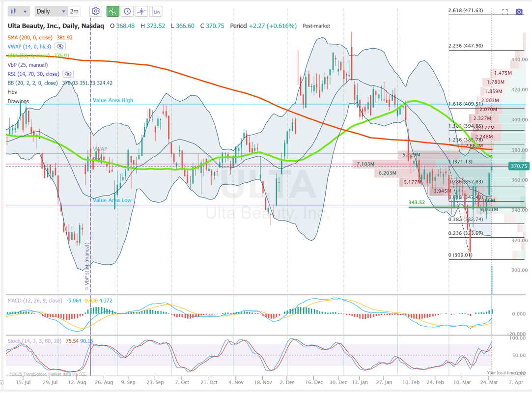Toggle visibility of the VWAP indicator
The image size is (532, 393).
tap(60, 47)
